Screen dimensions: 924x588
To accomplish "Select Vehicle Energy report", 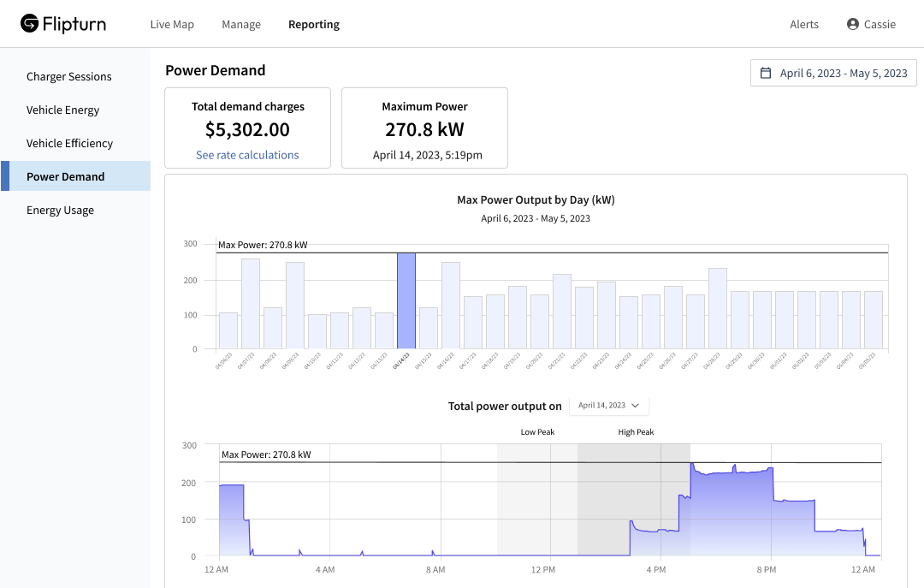I will 63,110.
